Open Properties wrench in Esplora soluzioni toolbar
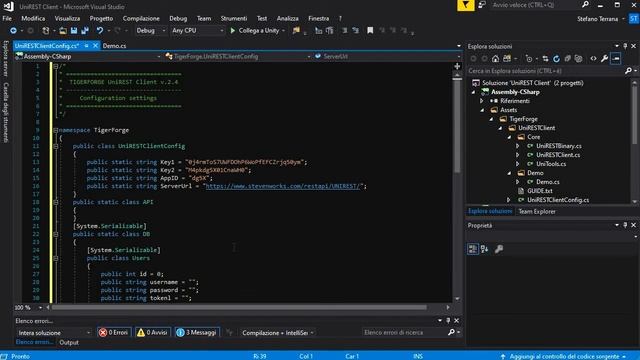The width and height of the screenshot is (640, 360). tap(604, 59)
